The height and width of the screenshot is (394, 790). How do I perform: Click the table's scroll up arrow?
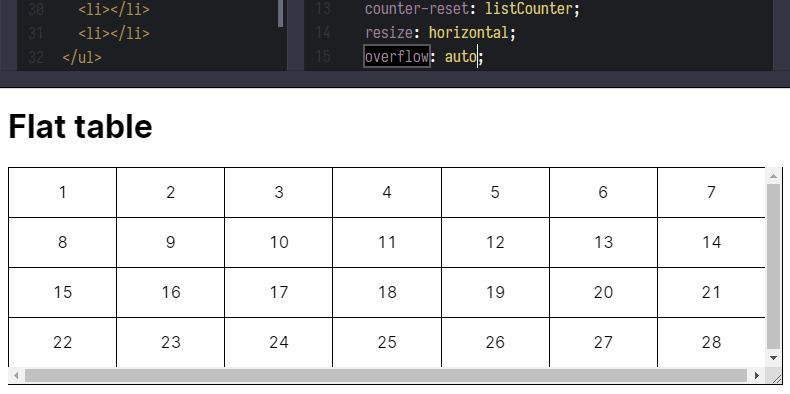[x=773, y=176]
